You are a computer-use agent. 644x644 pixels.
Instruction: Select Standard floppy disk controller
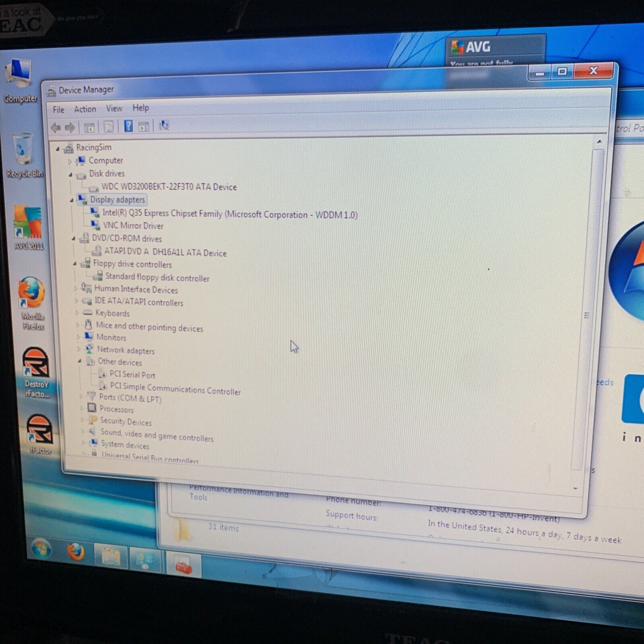pyautogui.click(x=157, y=277)
